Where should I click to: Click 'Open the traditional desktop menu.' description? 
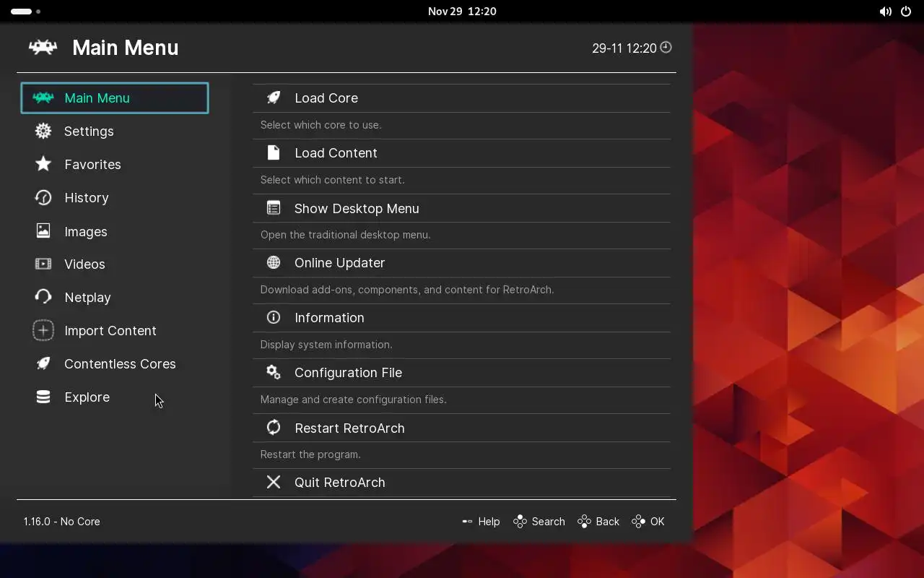click(x=345, y=235)
